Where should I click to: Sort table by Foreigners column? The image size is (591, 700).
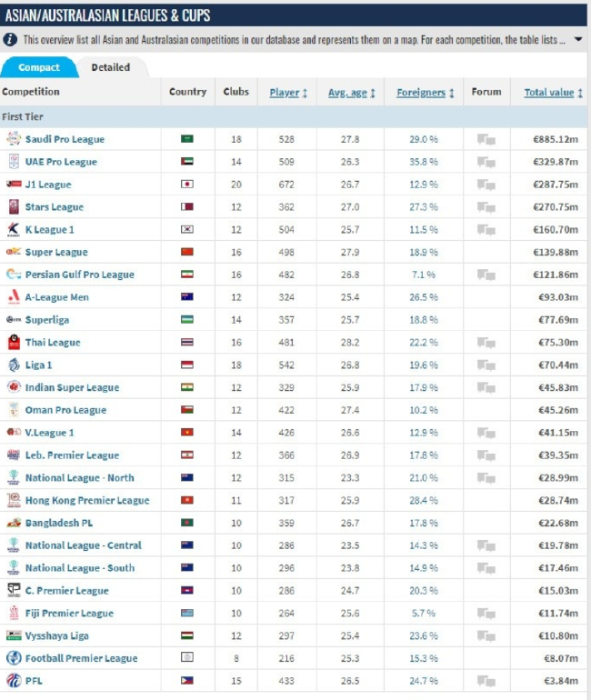click(426, 93)
